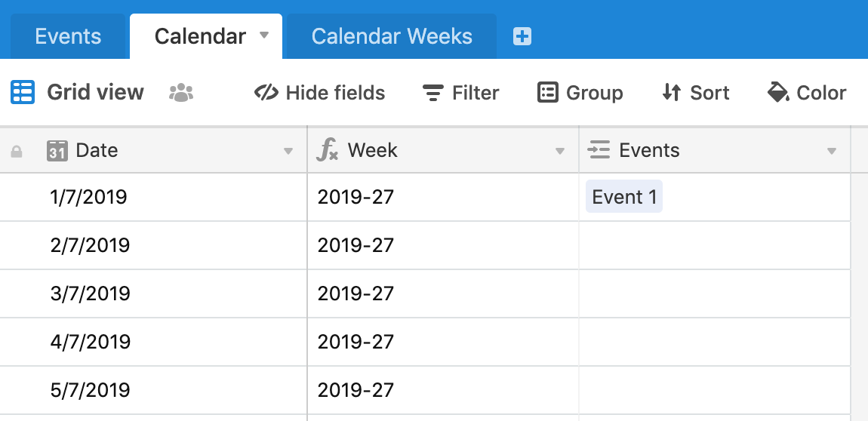The height and width of the screenshot is (421, 868).
Task: Click the Event 1 linked record
Action: [x=624, y=197]
